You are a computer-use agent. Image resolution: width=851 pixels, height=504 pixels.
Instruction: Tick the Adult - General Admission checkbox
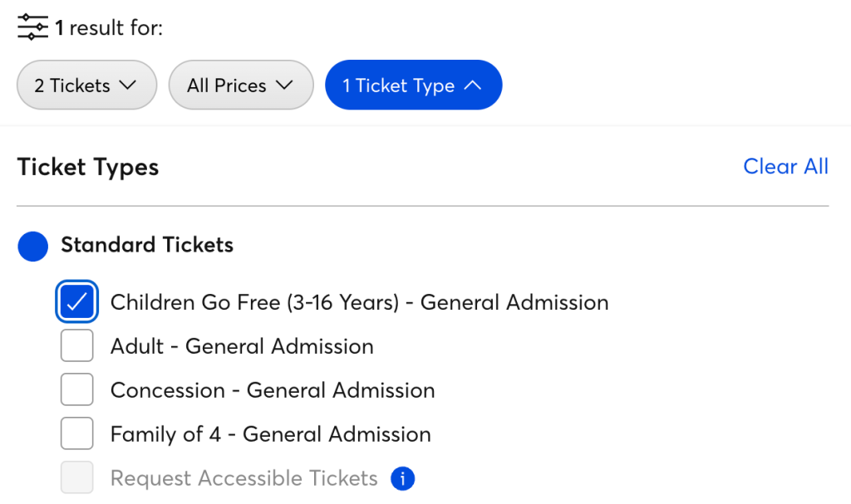coord(77,346)
